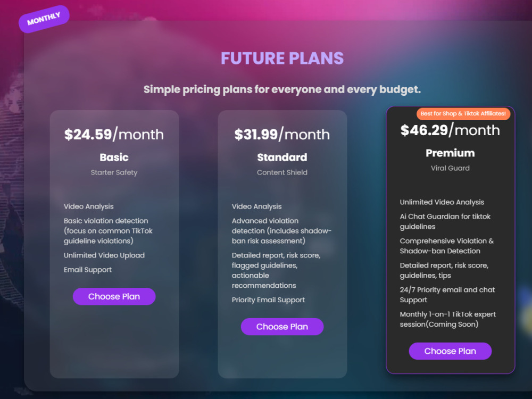The width and height of the screenshot is (532, 399).
Task: Click the $24.59/month price
Action: (x=114, y=135)
